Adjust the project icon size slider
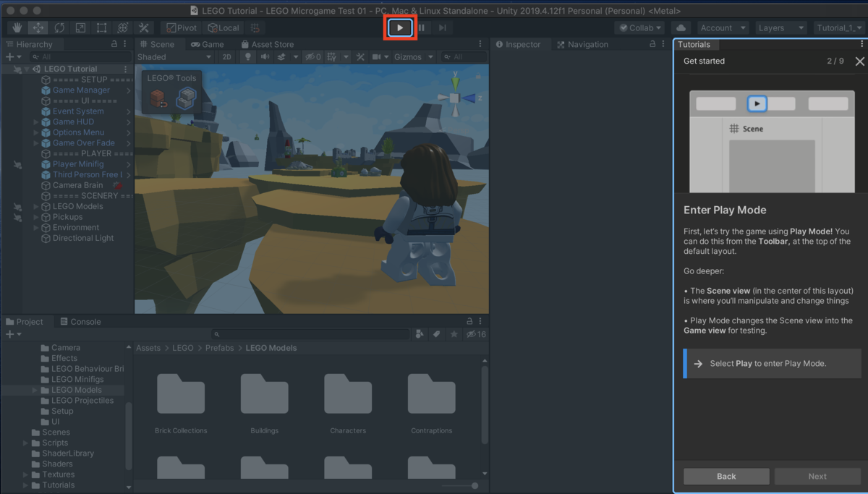 point(459,486)
